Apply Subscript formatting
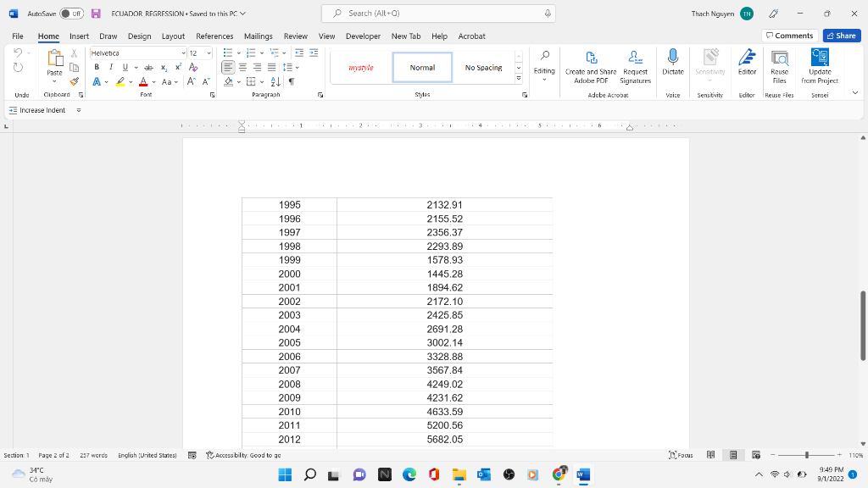Image resolution: width=868 pixels, height=488 pixels. click(164, 67)
